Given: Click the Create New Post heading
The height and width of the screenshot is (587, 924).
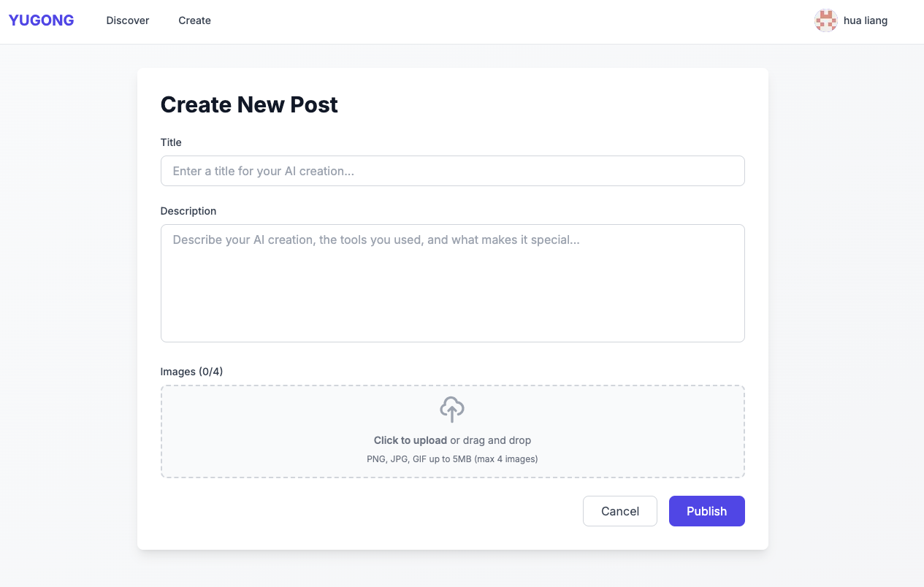Looking at the screenshot, I should pos(249,105).
